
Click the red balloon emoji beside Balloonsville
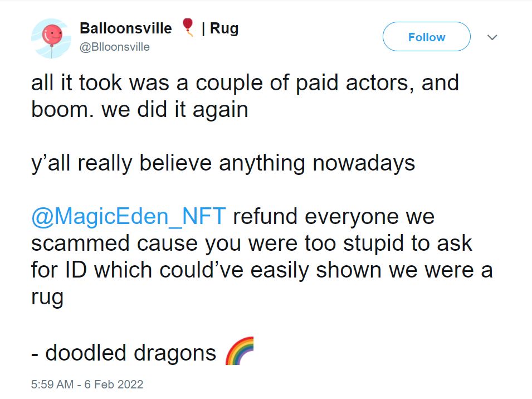tap(188, 28)
